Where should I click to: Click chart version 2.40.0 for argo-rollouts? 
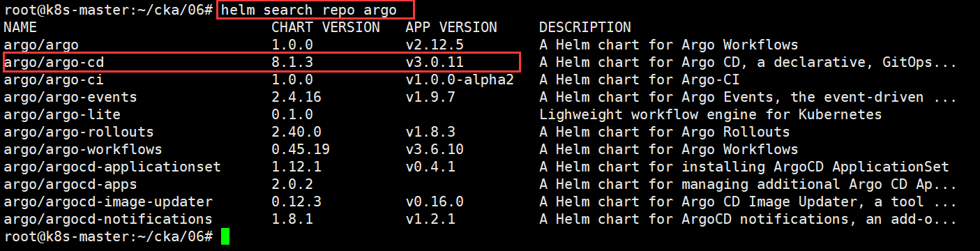point(296,132)
